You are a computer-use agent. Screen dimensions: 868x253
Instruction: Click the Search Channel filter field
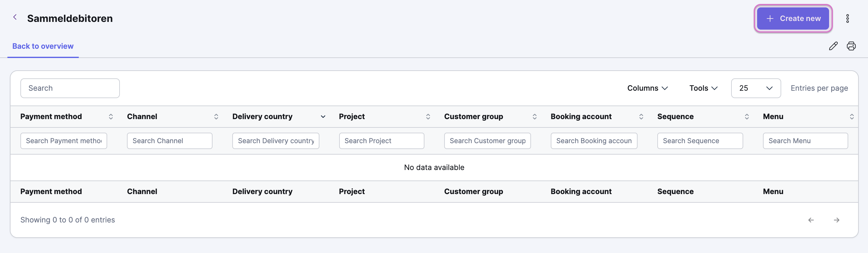[x=170, y=141]
